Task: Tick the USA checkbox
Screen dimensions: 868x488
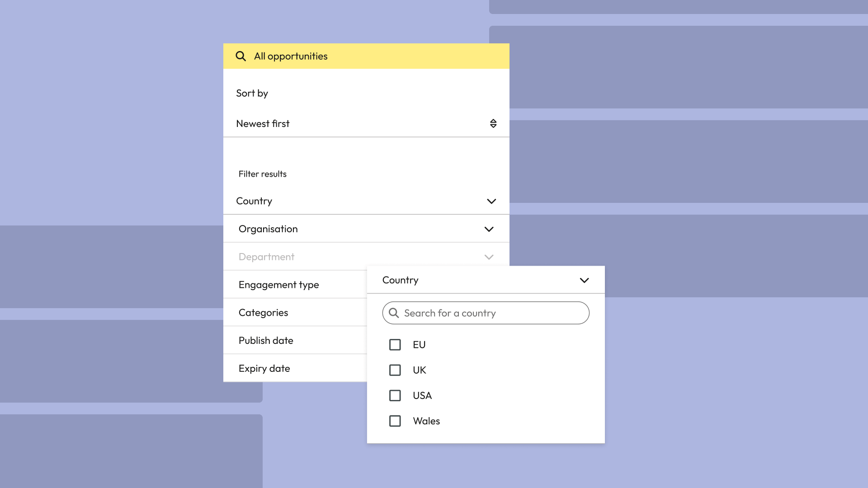Action: [x=395, y=395]
